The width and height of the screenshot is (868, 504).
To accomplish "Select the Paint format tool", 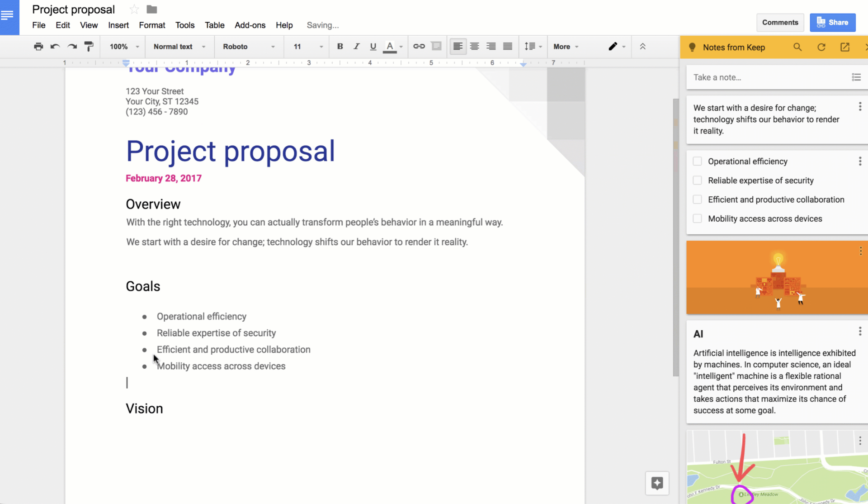I will (x=89, y=47).
